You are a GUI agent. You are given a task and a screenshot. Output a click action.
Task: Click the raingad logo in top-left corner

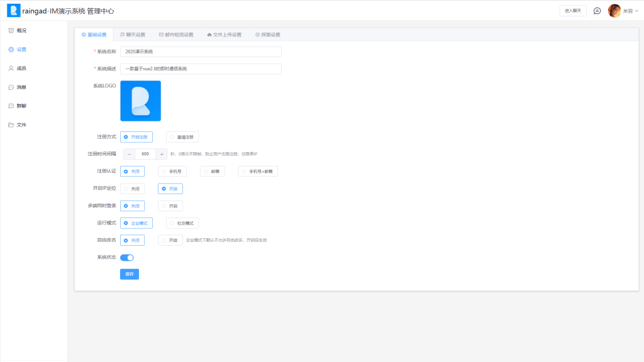click(13, 11)
